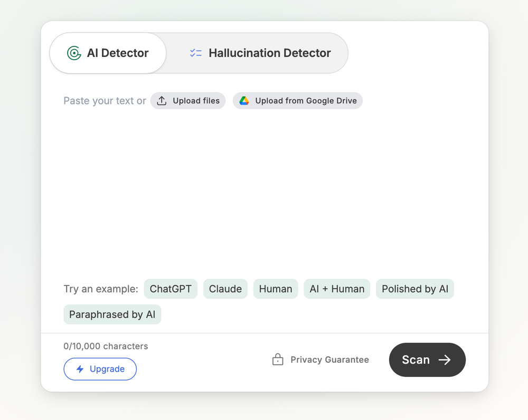The image size is (528, 420).
Task: Select the Claude example chip
Action: click(225, 289)
